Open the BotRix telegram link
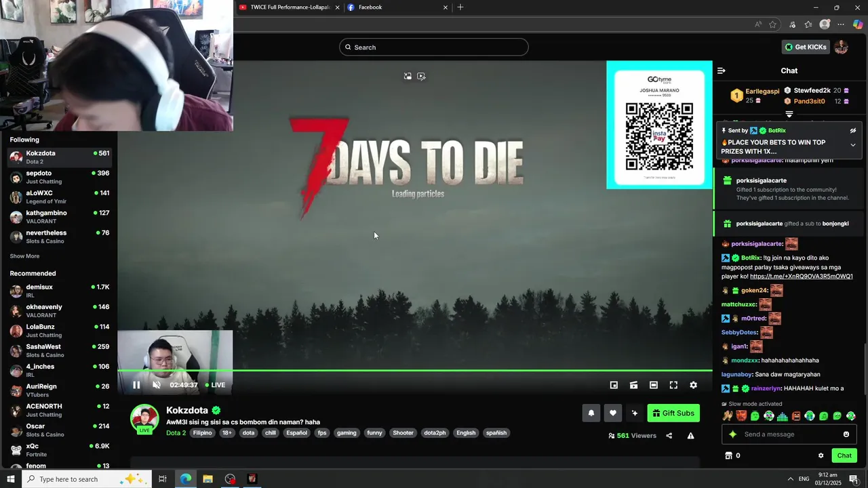This screenshot has width=868, height=488. tap(801, 277)
